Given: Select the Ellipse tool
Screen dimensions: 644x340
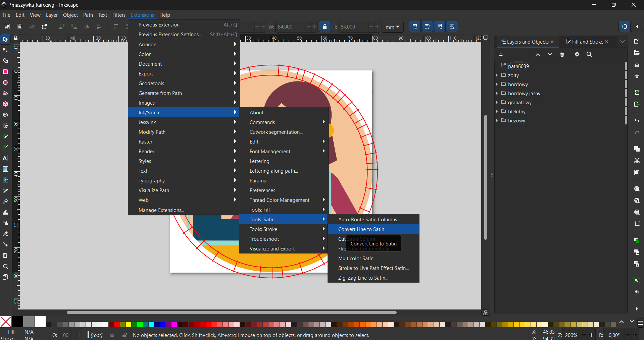Looking at the screenshot, I should (5, 82).
